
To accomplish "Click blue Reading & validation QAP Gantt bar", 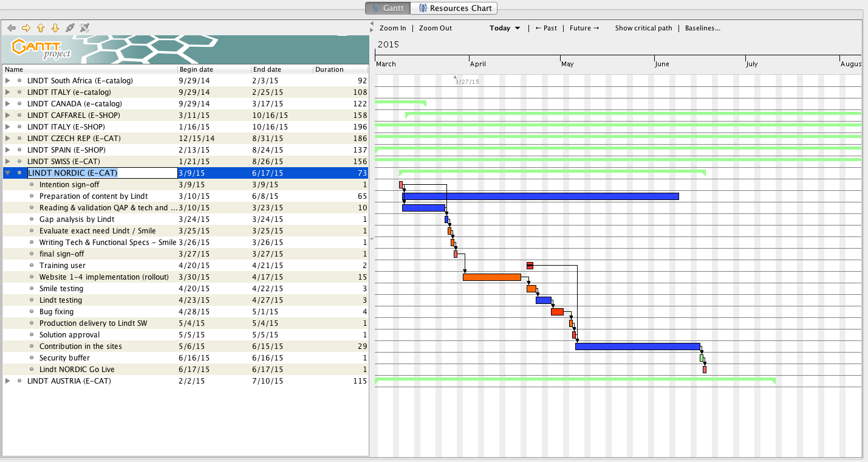I will (x=423, y=208).
